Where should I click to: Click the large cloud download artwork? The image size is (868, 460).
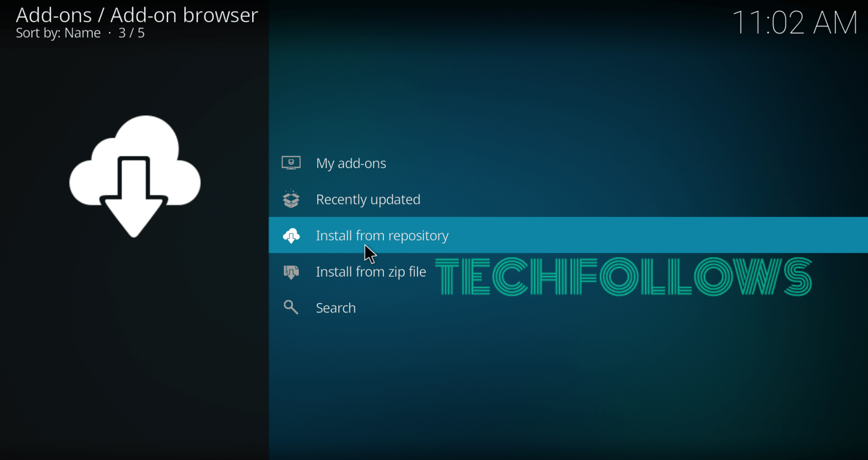(135, 176)
